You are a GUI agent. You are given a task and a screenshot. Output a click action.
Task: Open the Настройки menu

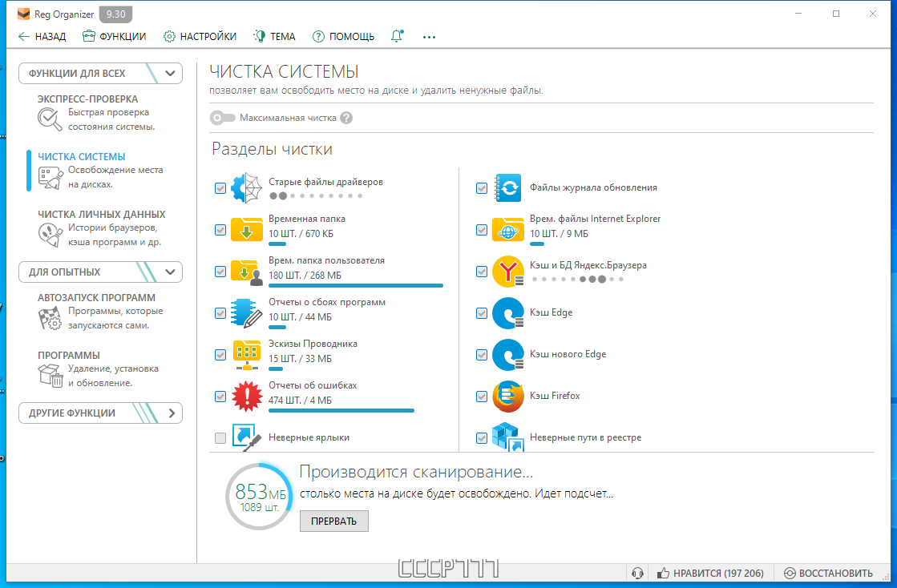click(x=200, y=37)
